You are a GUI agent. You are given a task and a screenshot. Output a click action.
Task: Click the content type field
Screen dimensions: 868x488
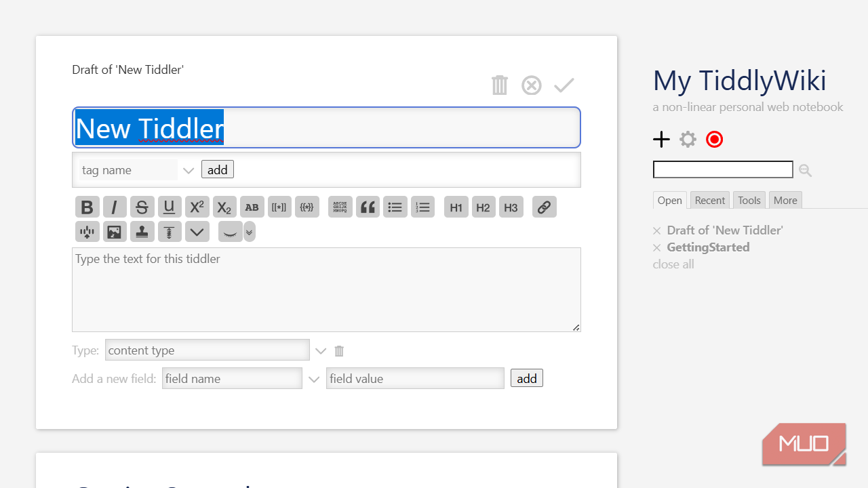click(x=208, y=350)
